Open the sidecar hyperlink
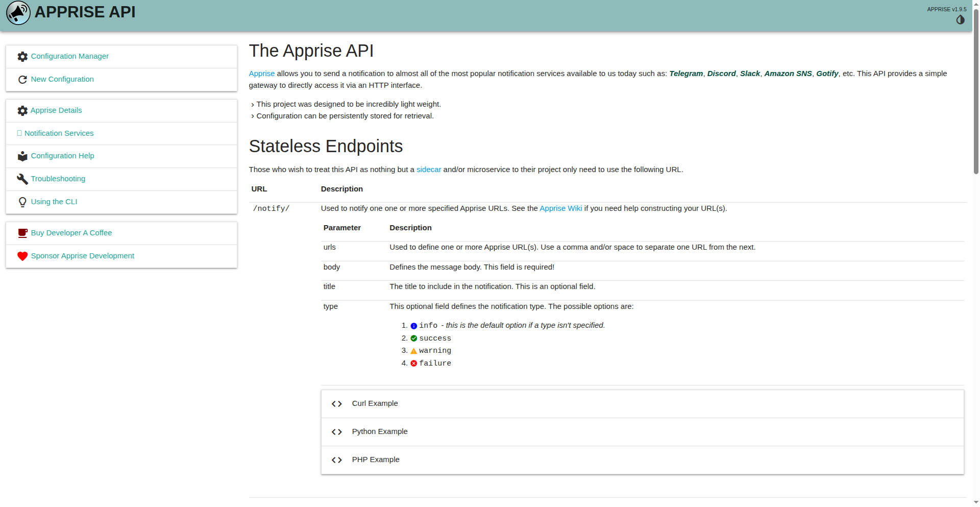This screenshot has width=980, height=507. pos(428,170)
